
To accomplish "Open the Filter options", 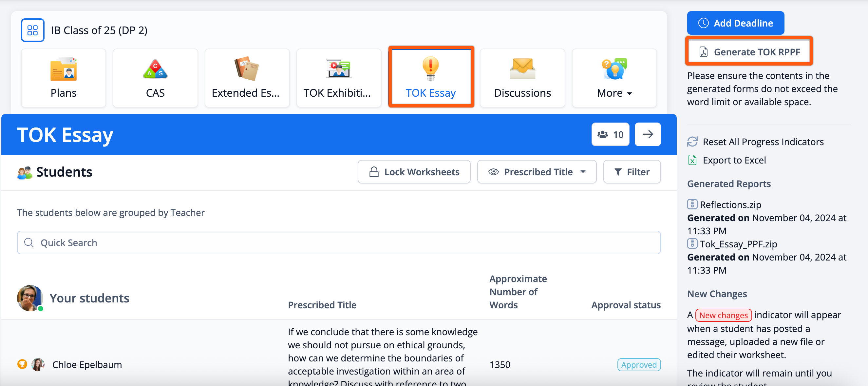I will pos(632,172).
